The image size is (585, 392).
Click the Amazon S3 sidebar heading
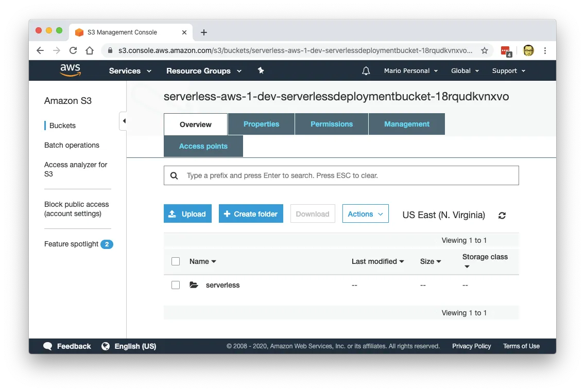click(x=68, y=101)
